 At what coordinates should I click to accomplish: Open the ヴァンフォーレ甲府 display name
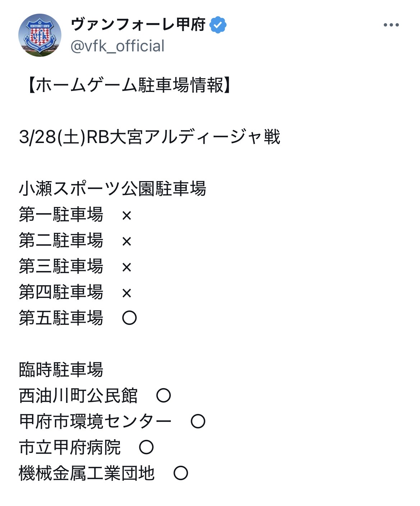[138, 25]
